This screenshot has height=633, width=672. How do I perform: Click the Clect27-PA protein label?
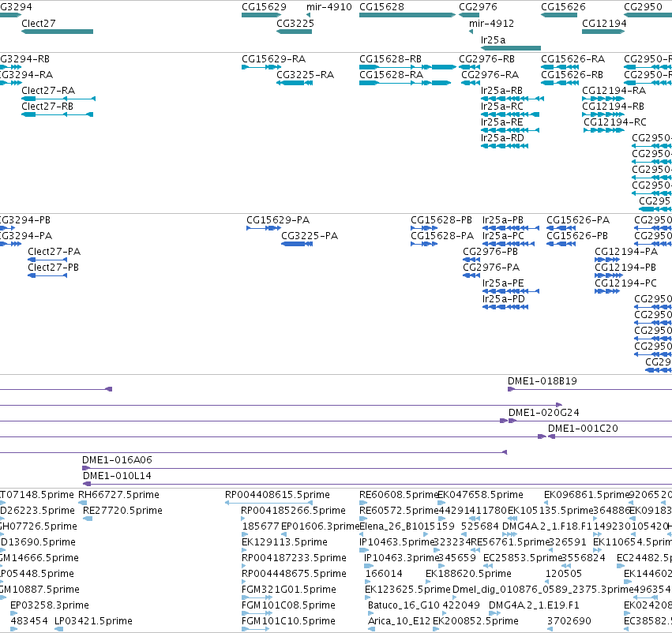54,252
